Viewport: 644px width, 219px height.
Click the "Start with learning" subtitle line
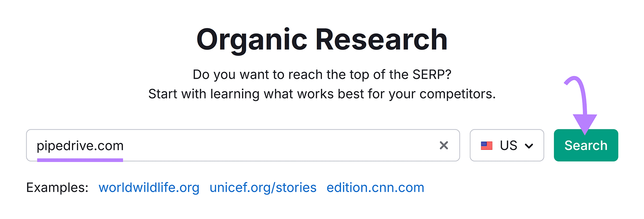click(x=322, y=94)
